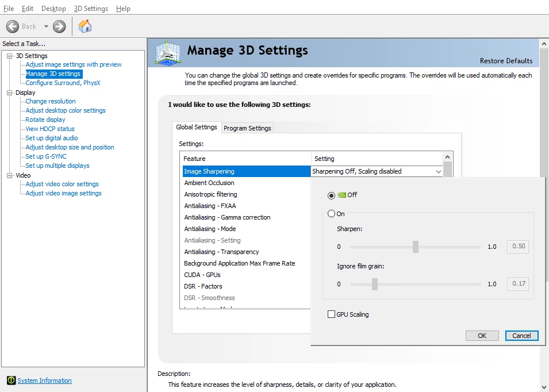Screen dimensions: 549x392
Task: Open Adjust desktop size and position
Action: pyautogui.click(x=70, y=147)
